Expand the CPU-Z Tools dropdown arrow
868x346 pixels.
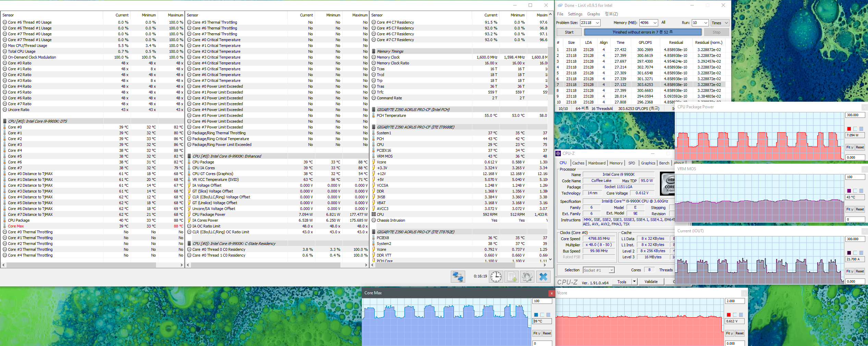coord(634,282)
